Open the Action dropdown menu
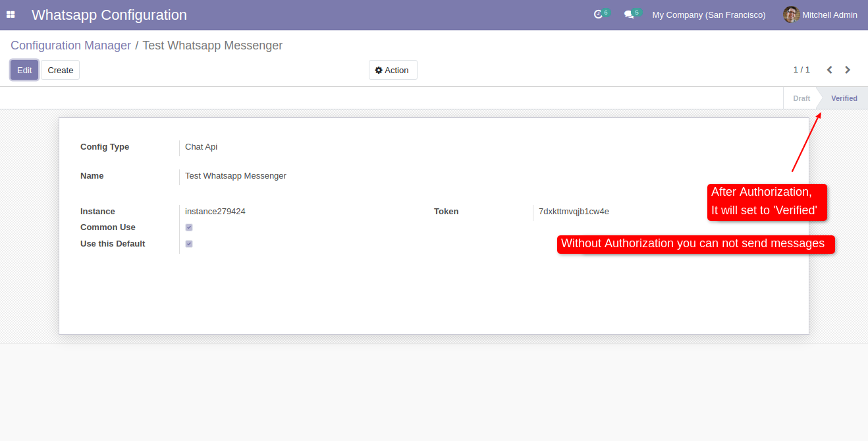 [x=393, y=71]
